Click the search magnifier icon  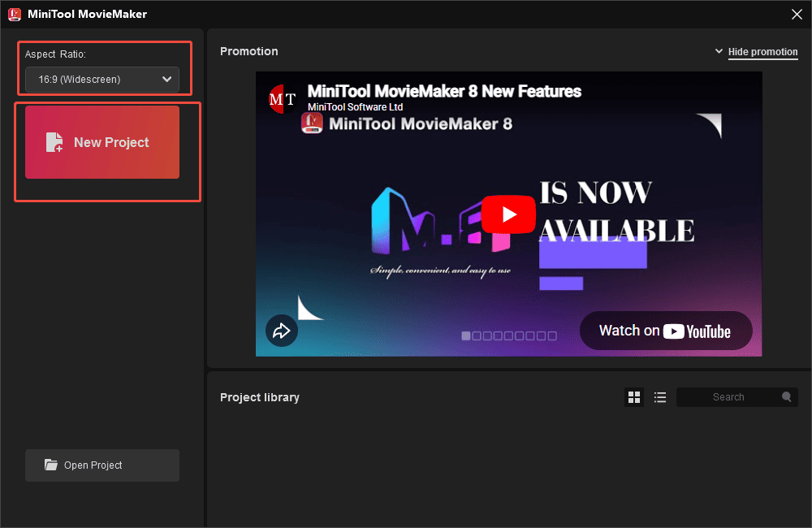[785, 396]
